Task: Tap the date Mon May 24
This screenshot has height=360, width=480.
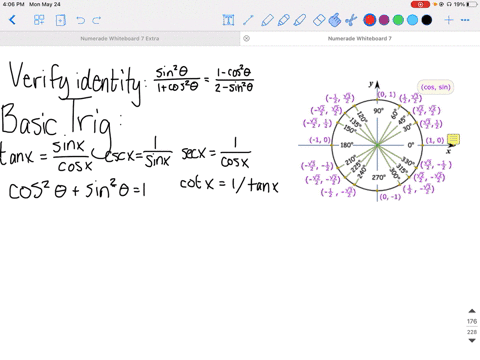Action: 45,4
